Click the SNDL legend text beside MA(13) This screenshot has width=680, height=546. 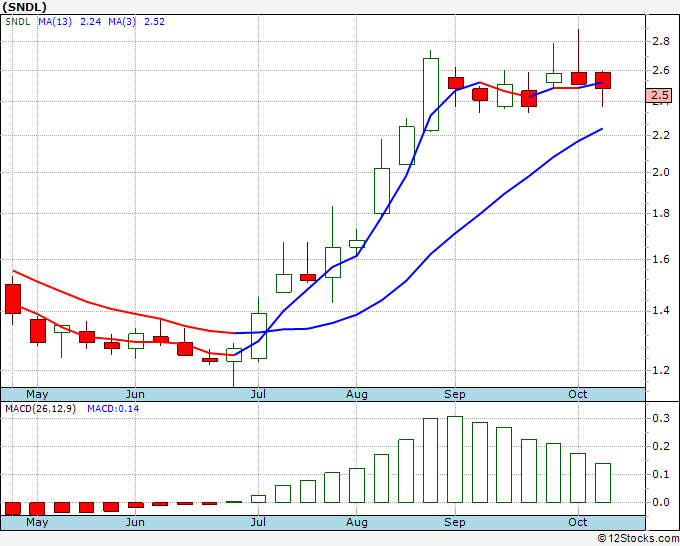[18, 22]
